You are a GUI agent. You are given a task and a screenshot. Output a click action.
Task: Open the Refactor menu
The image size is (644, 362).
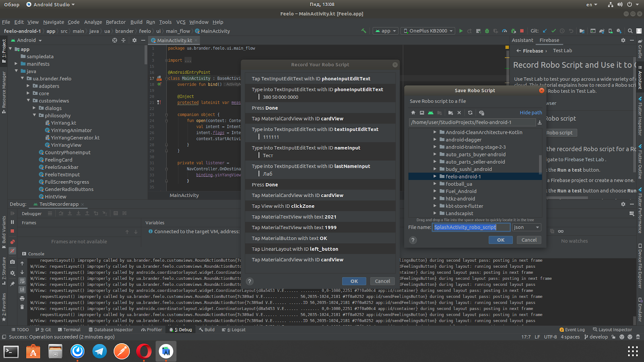(116, 22)
